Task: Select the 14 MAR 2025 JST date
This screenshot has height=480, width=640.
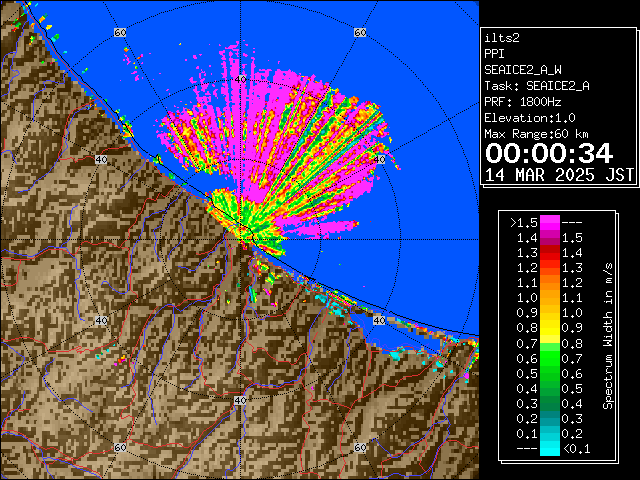Action: click(x=559, y=175)
